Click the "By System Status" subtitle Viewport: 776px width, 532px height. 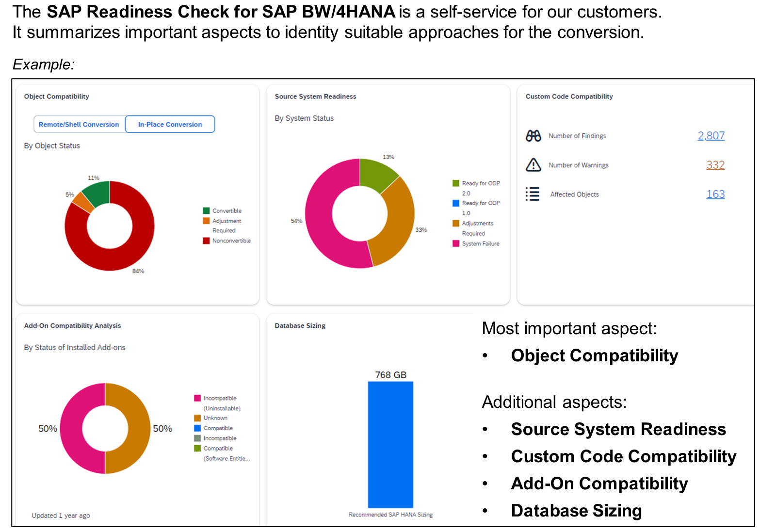[x=304, y=118]
